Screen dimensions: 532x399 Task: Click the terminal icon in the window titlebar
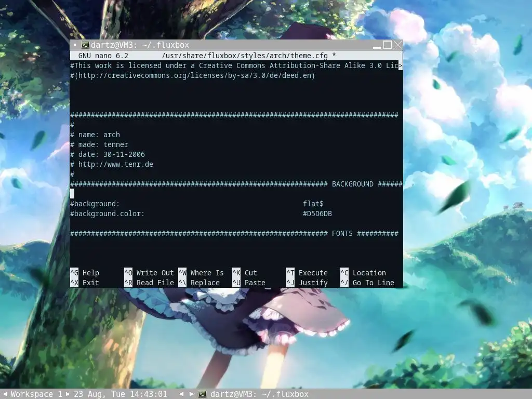click(x=85, y=45)
